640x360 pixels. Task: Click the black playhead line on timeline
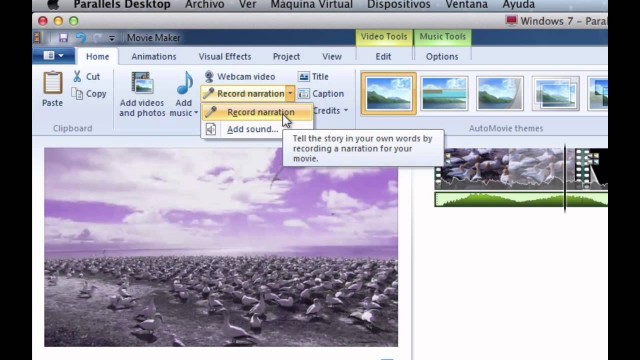coord(565,178)
